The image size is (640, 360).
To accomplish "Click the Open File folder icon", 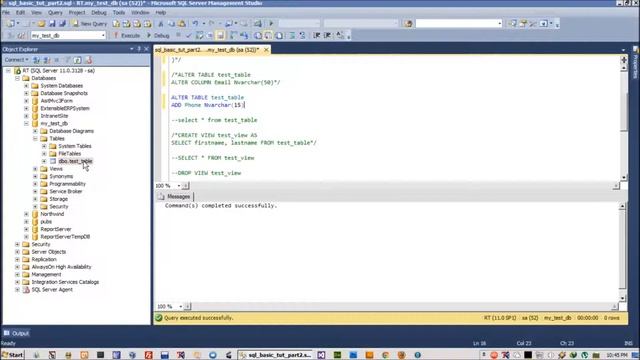I will click(x=41, y=24).
